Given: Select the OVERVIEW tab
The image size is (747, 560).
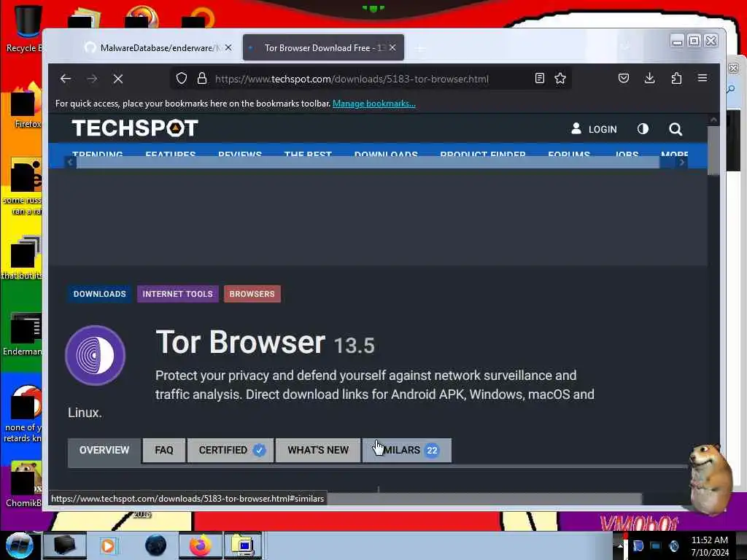Looking at the screenshot, I should (x=104, y=451).
